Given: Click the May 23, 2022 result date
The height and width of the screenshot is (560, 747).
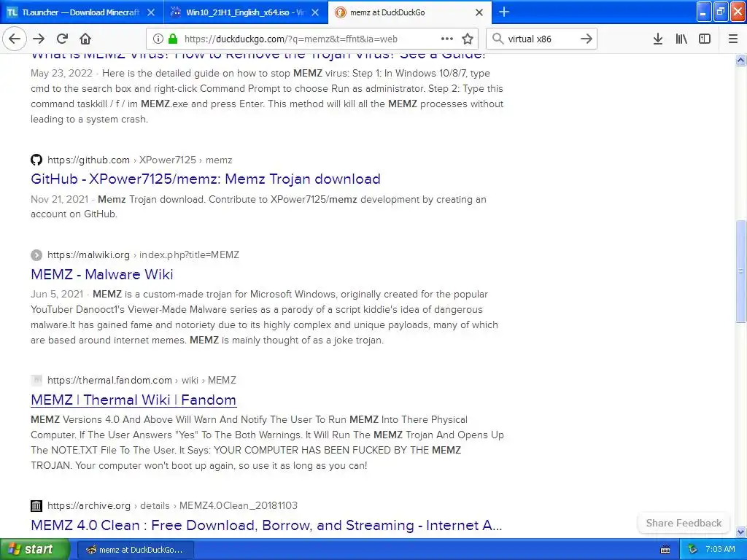Looking at the screenshot, I should [x=61, y=74].
